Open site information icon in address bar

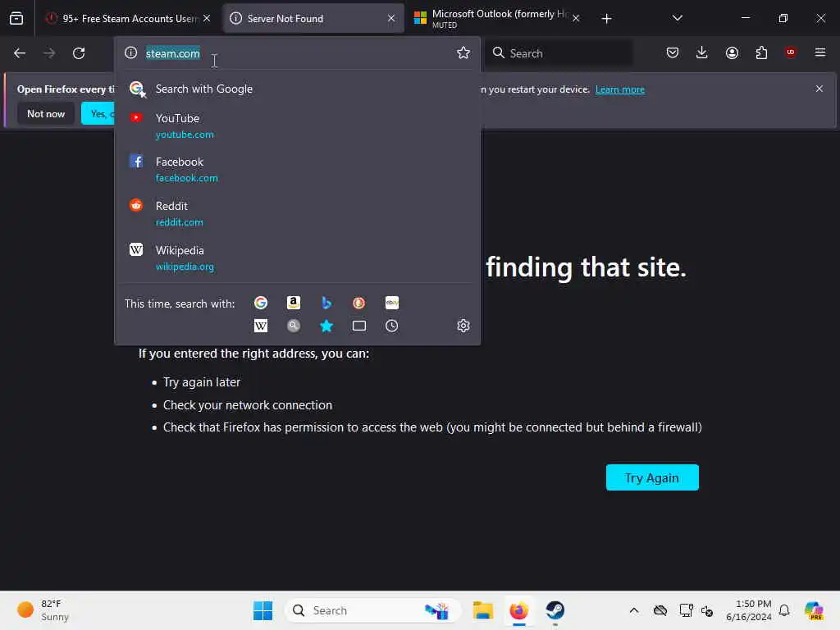[x=130, y=52]
